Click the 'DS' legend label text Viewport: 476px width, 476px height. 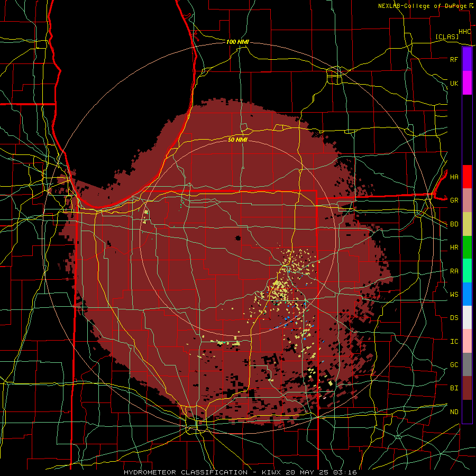pyautogui.click(x=454, y=318)
